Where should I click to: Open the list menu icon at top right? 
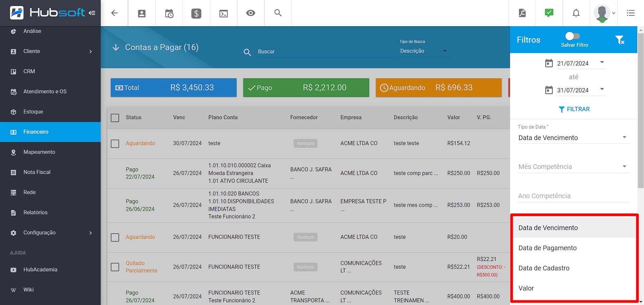tap(631, 13)
